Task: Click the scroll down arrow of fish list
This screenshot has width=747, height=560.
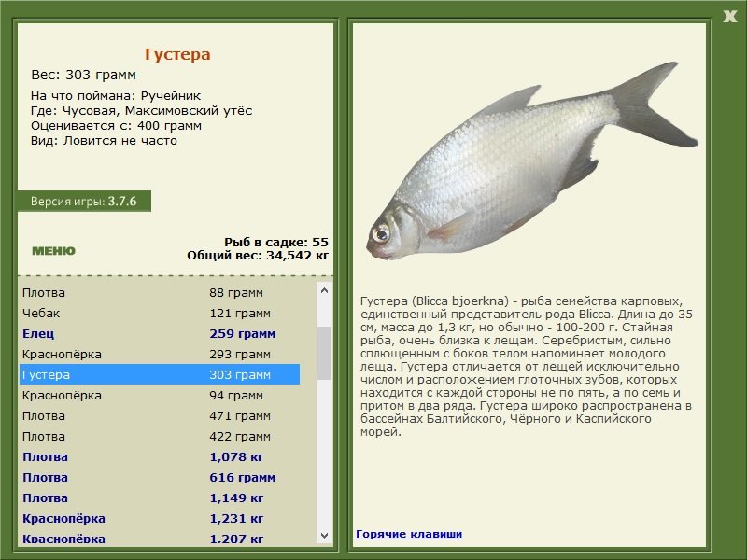Action: tap(324, 535)
